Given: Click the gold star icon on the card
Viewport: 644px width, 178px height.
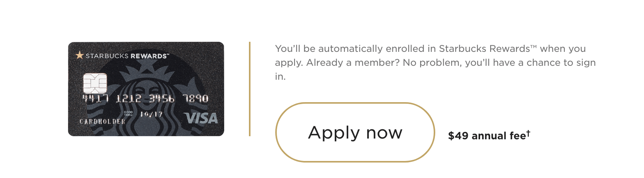Looking at the screenshot, I should (80, 55).
